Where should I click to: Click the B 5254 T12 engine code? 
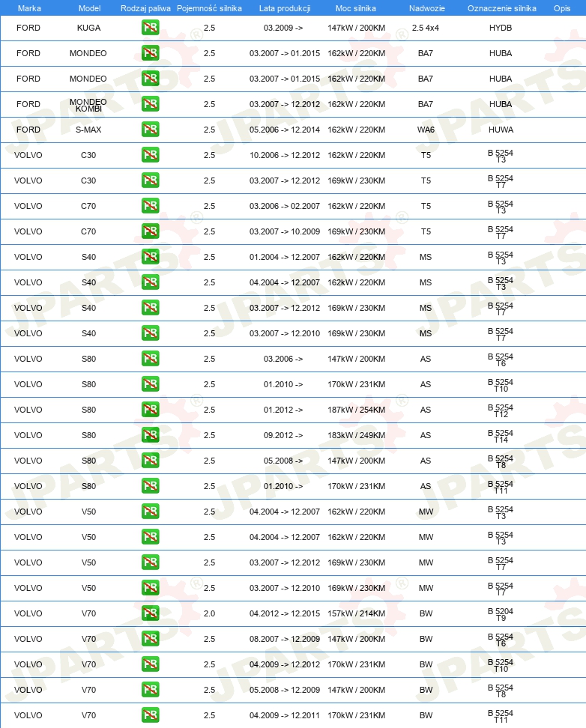[501, 410]
